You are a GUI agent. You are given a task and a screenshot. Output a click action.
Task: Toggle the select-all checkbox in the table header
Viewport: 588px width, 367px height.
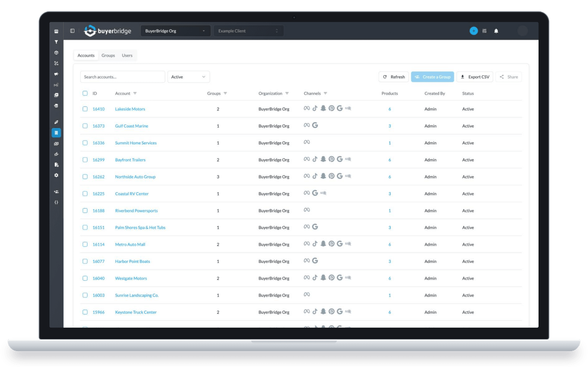tap(85, 93)
